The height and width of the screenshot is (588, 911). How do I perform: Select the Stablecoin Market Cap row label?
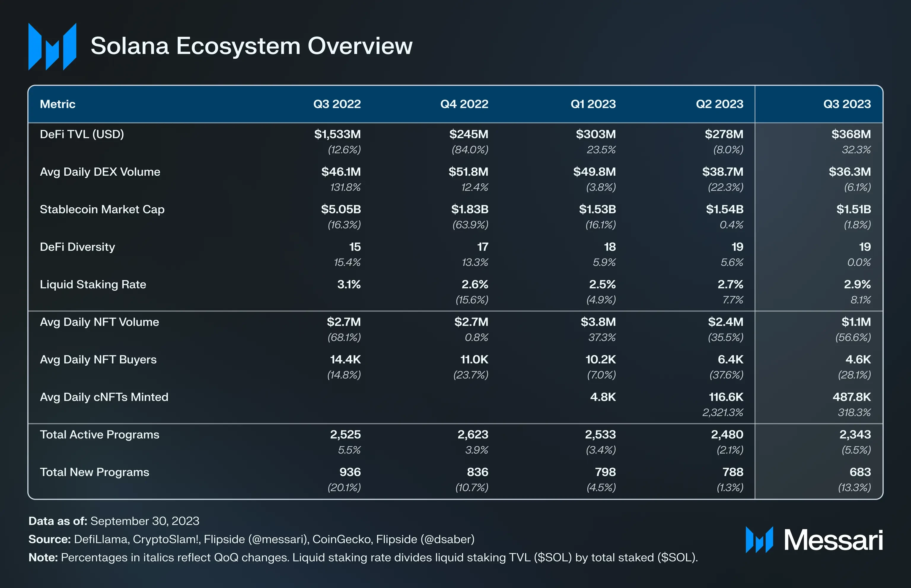pyautogui.click(x=102, y=209)
